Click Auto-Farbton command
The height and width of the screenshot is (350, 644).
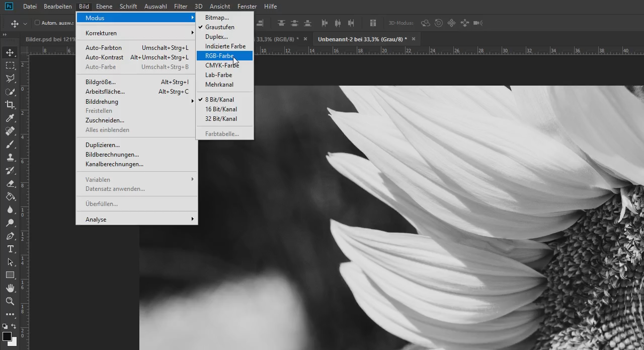[x=136, y=48]
